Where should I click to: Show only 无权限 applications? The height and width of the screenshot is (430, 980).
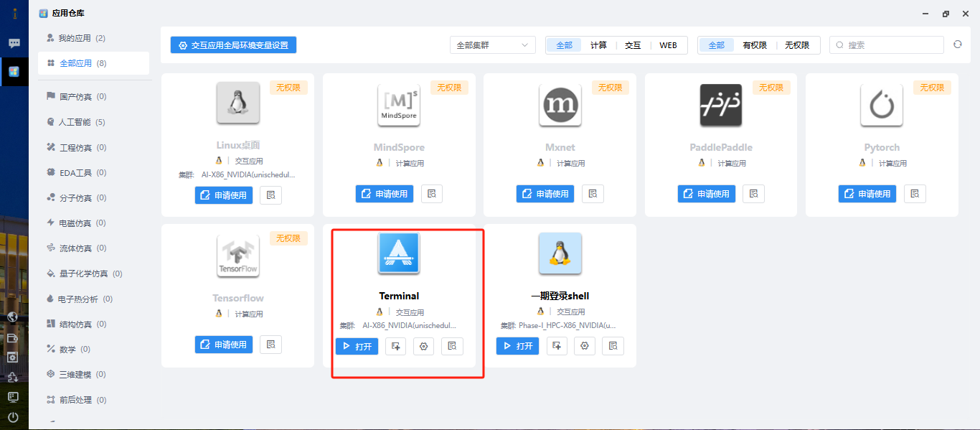pyautogui.click(x=796, y=45)
